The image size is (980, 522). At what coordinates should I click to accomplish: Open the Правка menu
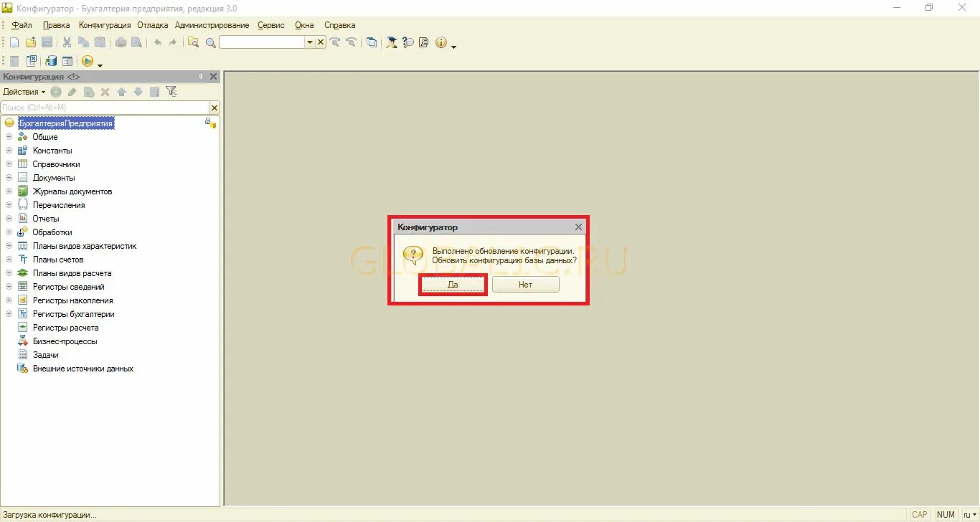[57, 25]
